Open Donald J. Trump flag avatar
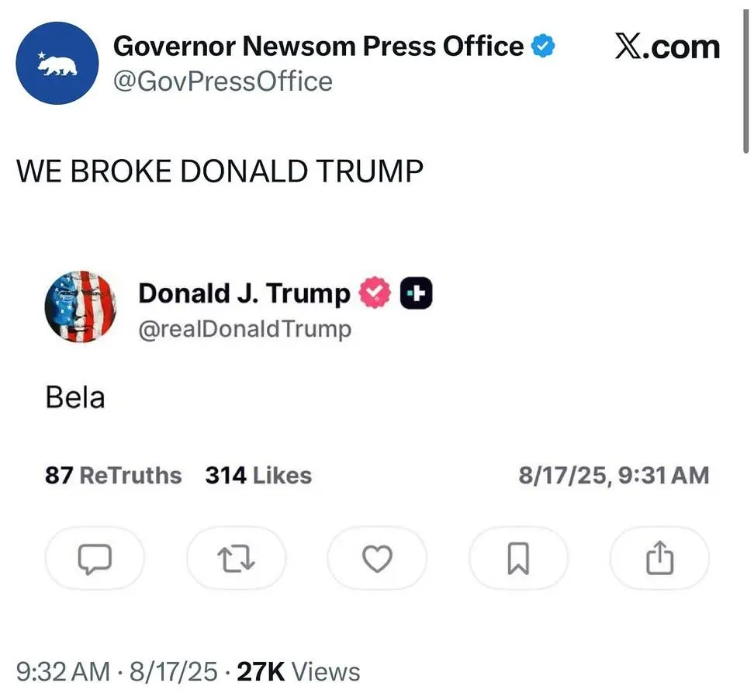 pyautogui.click(x=81, y=307)
